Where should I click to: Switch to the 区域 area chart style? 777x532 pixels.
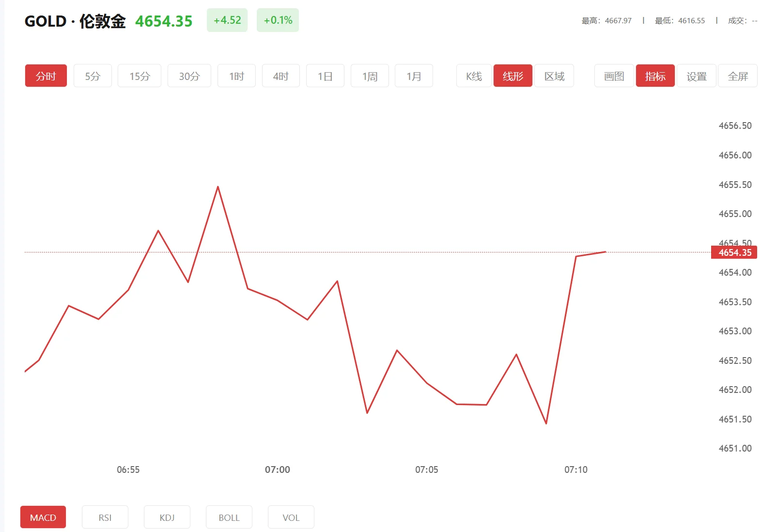coord(554,76)
